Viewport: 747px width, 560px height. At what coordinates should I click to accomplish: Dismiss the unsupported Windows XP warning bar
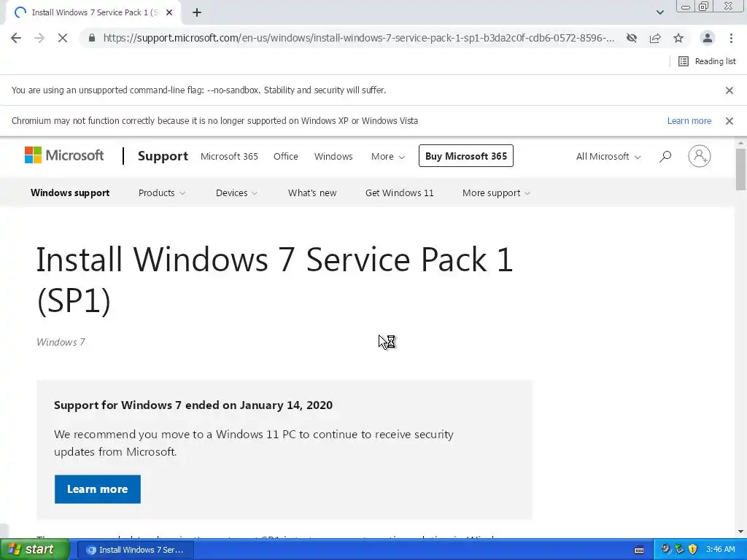click(x=729, y=121)
